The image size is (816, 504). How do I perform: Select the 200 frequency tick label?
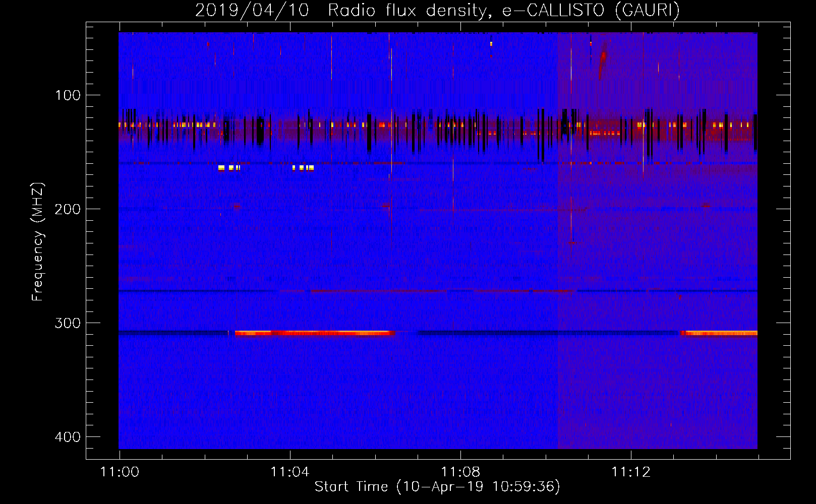68,209
